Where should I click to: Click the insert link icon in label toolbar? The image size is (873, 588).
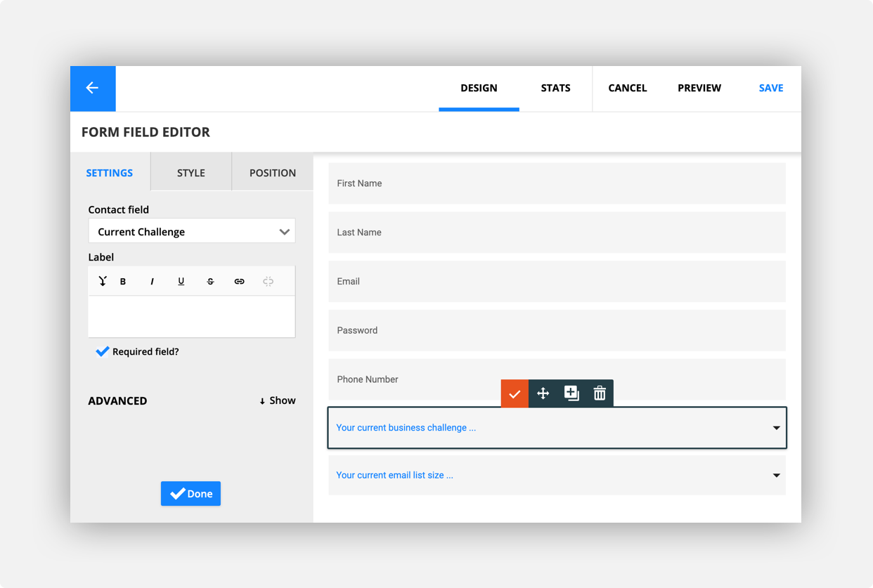(239, 280)
